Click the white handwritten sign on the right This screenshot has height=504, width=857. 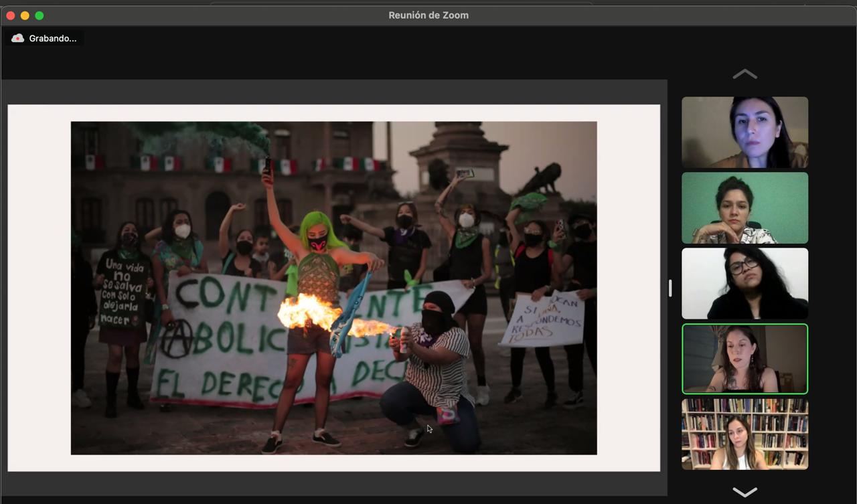point(542,320)
